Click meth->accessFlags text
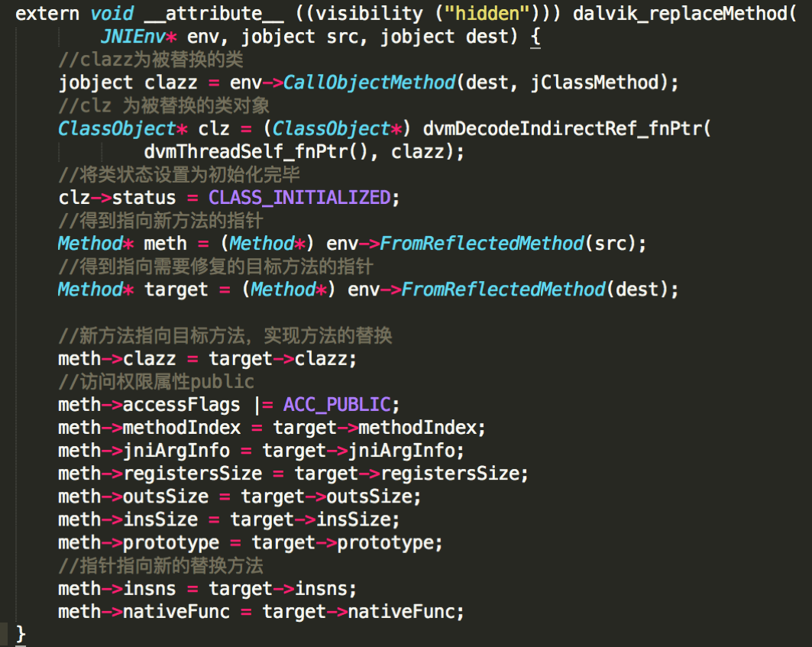Screen dimensions: 812x647 149,404
